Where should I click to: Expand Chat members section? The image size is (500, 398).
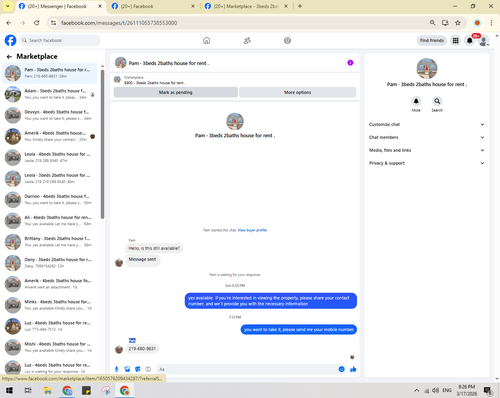(x=426, y=137)
